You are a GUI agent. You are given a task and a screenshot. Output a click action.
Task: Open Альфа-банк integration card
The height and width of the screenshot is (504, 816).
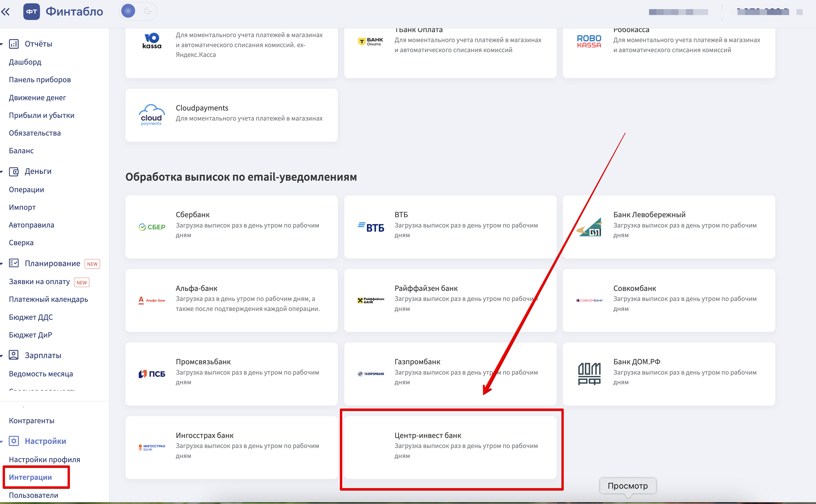tap(232, 300)
